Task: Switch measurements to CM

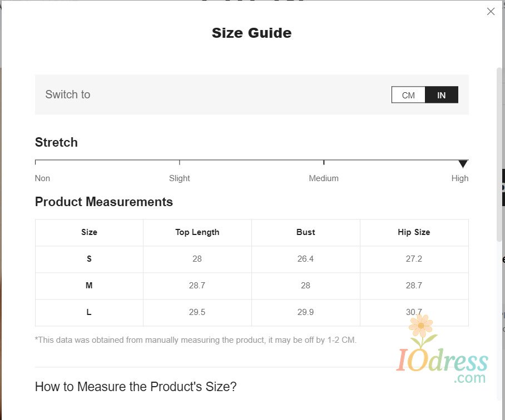Action: (x=408, y=95)
